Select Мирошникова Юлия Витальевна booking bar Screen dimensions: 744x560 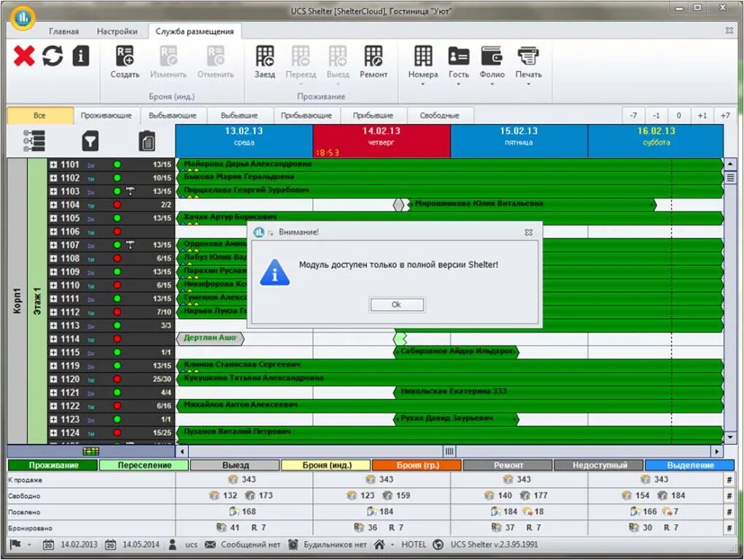click(532, 204)
